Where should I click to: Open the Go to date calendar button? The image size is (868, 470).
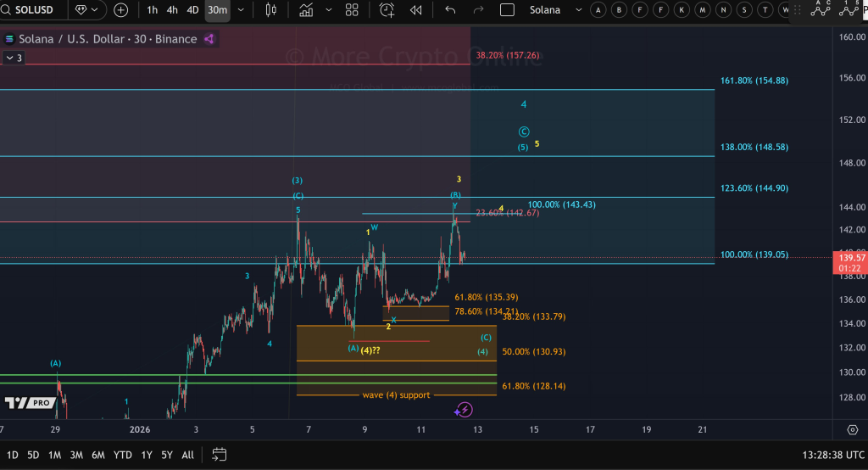(220, 455)
